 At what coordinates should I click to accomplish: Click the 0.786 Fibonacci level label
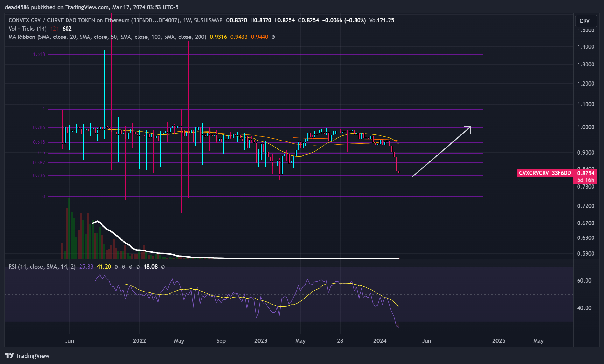click(x=39, y=127)
